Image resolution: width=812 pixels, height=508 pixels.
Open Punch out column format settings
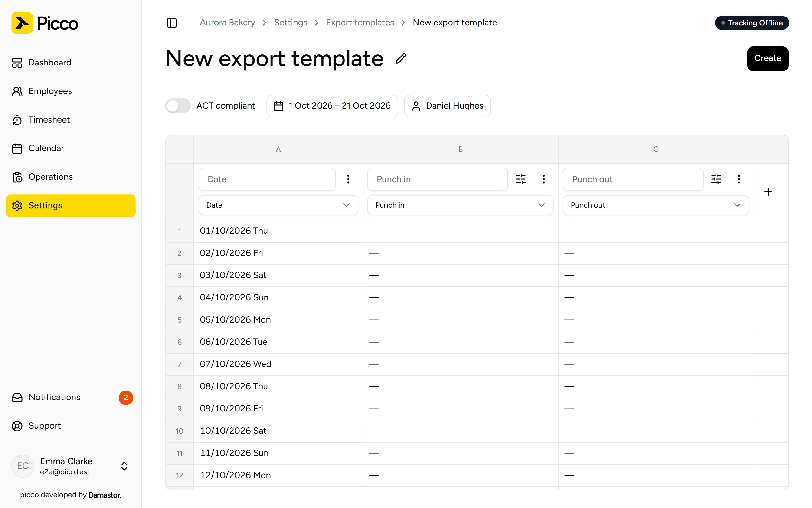click(716, 179)
